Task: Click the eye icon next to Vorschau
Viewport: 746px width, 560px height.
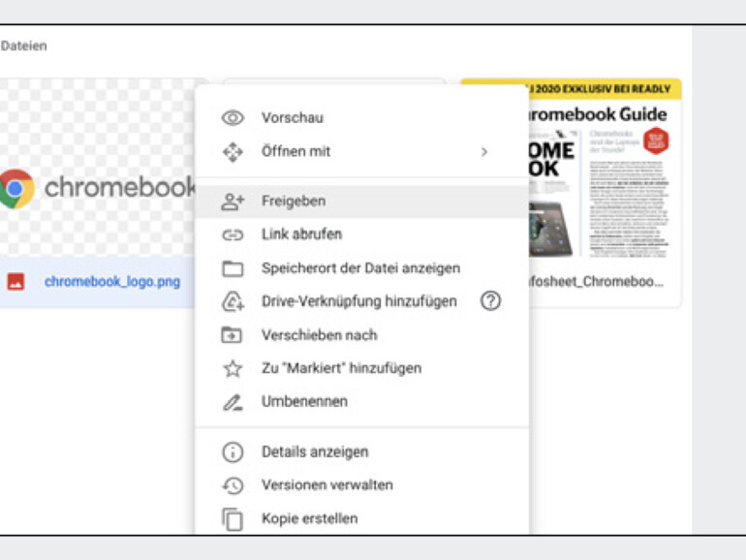Action: 233,117
